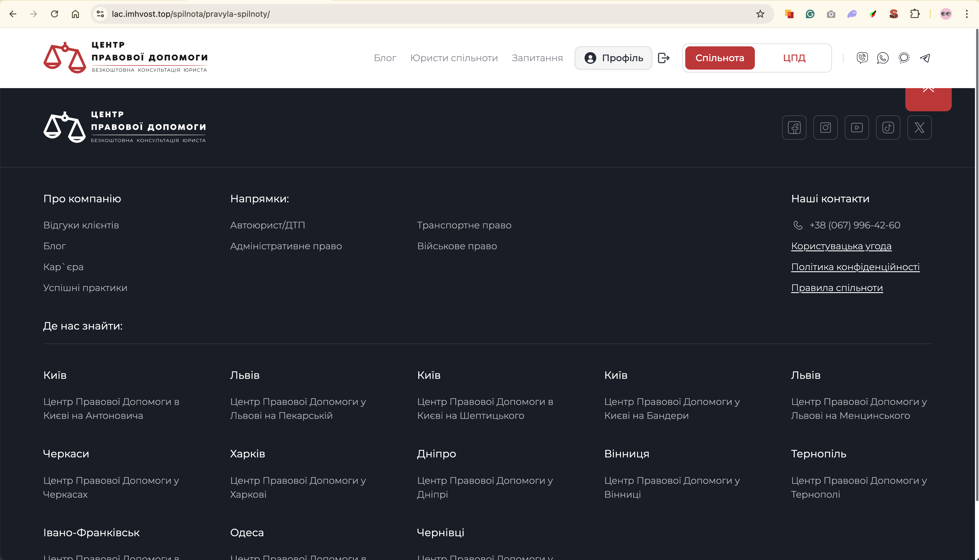
Task: Open the Блог menu item in header
Action: pos(385,58)
